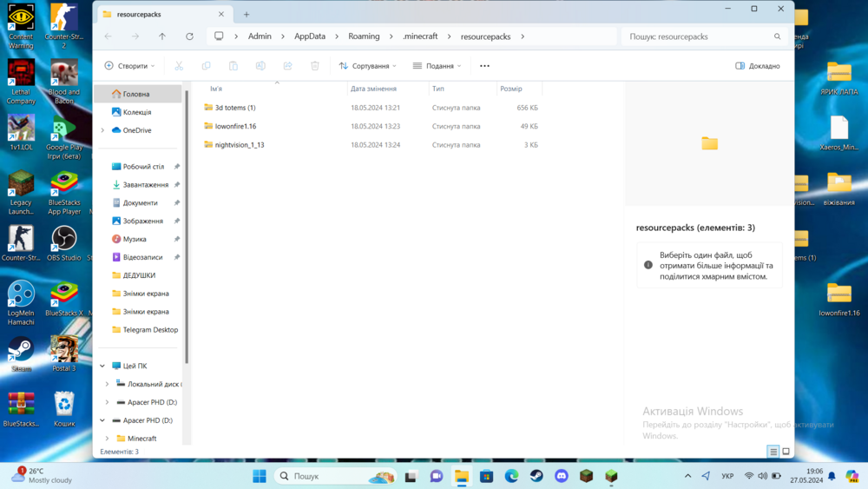This screenshot has width=868, height=489.
Task: Click chevron between Admin and AppData
Action: point(283,36)
